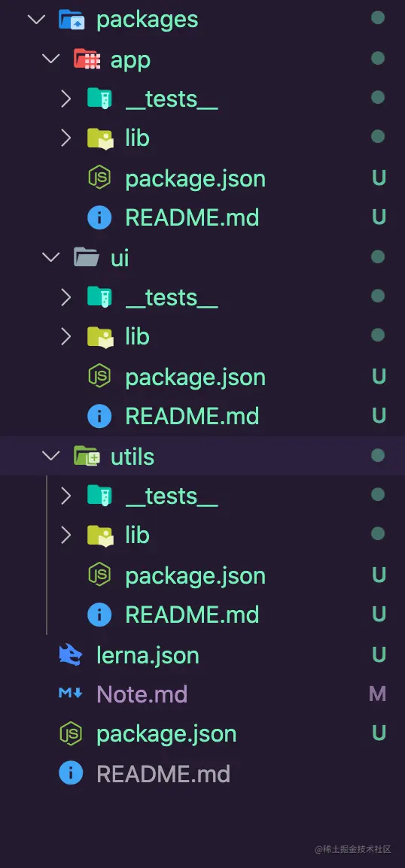Screen dimensions: 405x868
Task: Click the gray ui folder icon
Action: click(x=87, y=257)
